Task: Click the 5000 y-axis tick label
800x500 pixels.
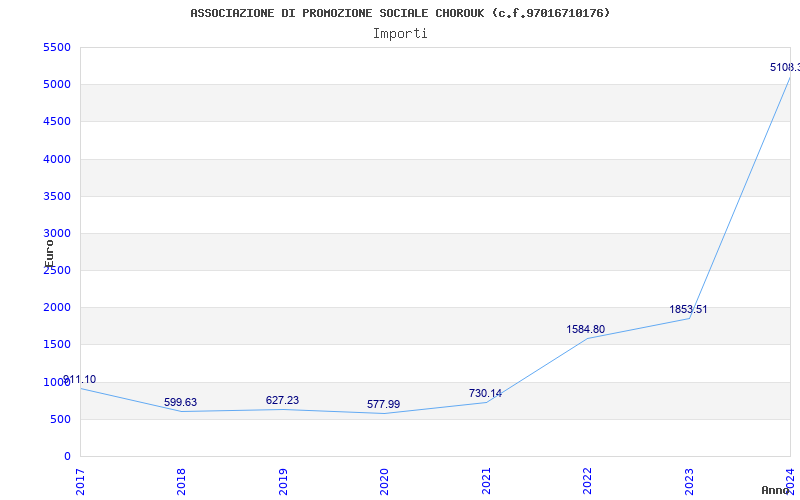Action: click(57, 85)
